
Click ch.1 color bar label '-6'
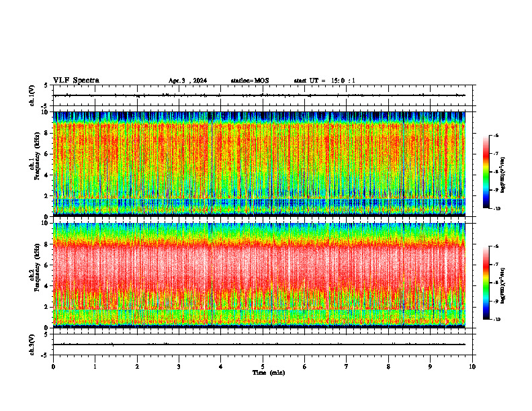coord(496,136)
